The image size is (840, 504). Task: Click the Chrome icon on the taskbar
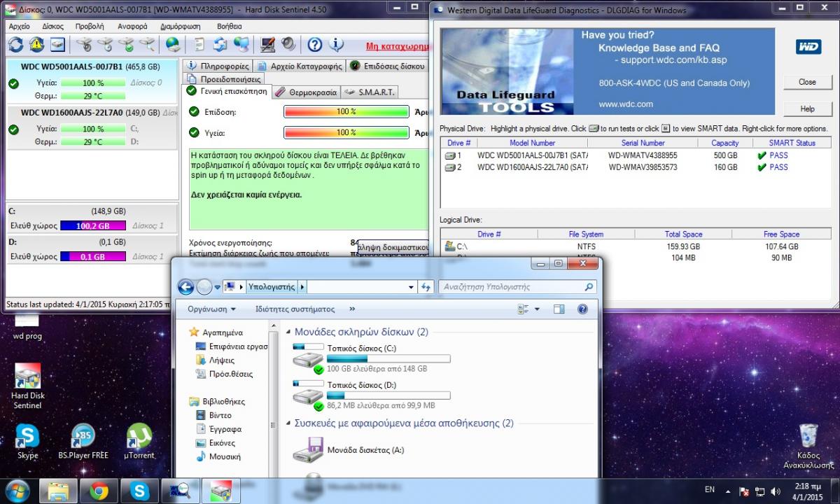[x=99, y=491]
